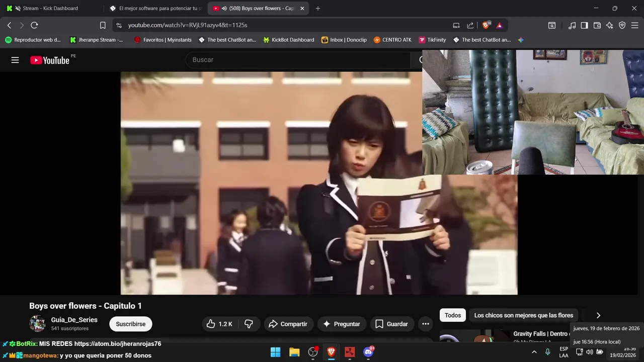Click the browser back arrow
This screenshot has height=362, width=644.
pyautogui.click(x=9, y=25)
